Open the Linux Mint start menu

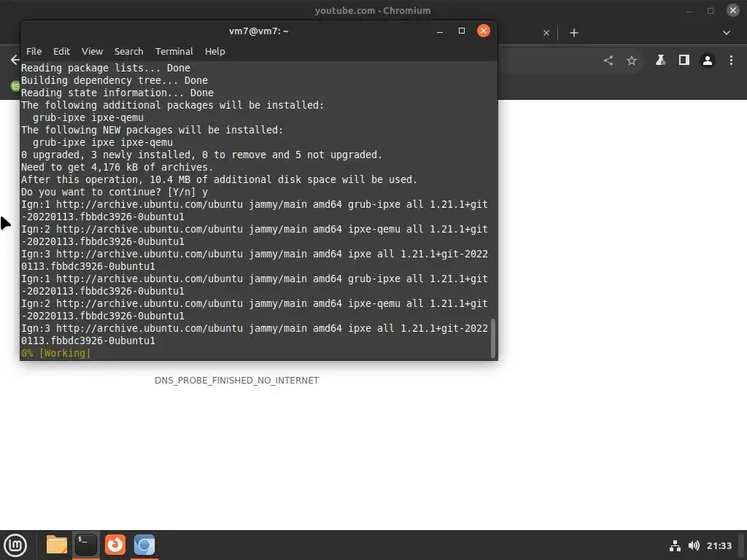pos(15,545)
